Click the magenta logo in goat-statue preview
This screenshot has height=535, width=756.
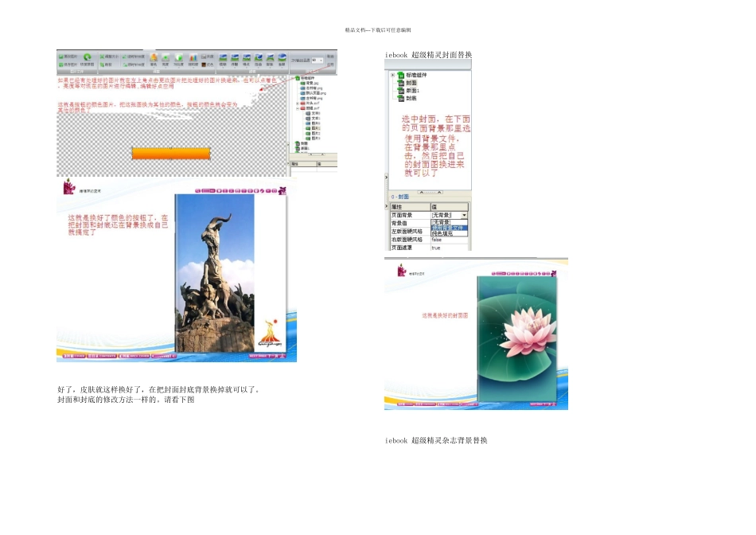[x=69, y=187]
